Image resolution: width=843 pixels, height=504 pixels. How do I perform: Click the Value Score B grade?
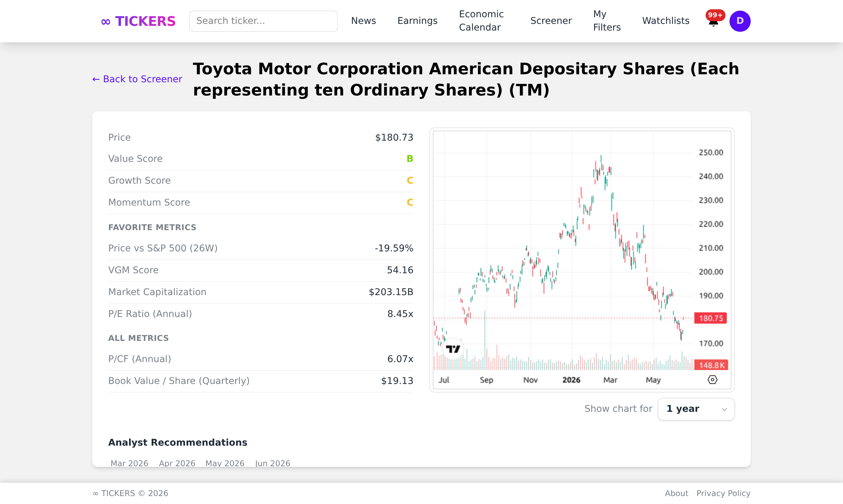(x=410, y=159)
